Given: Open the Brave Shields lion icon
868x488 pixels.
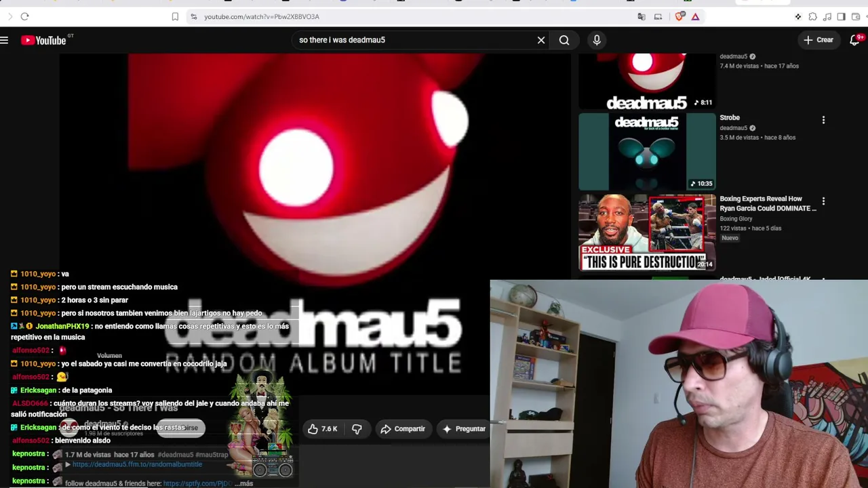Looking at the screenshot, I should 679,16.
